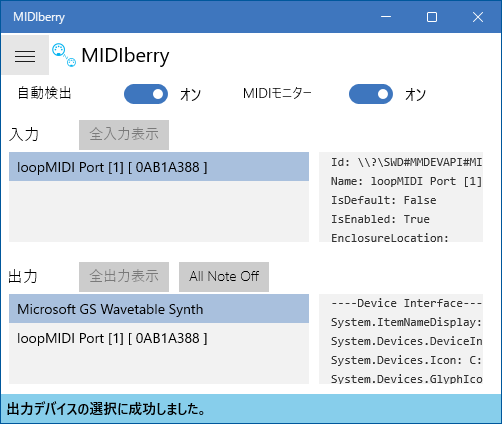The height and width of the screenshot is (424, 502).
Task: Click the IsDefault: False property line
Action: tap(383, 200)
